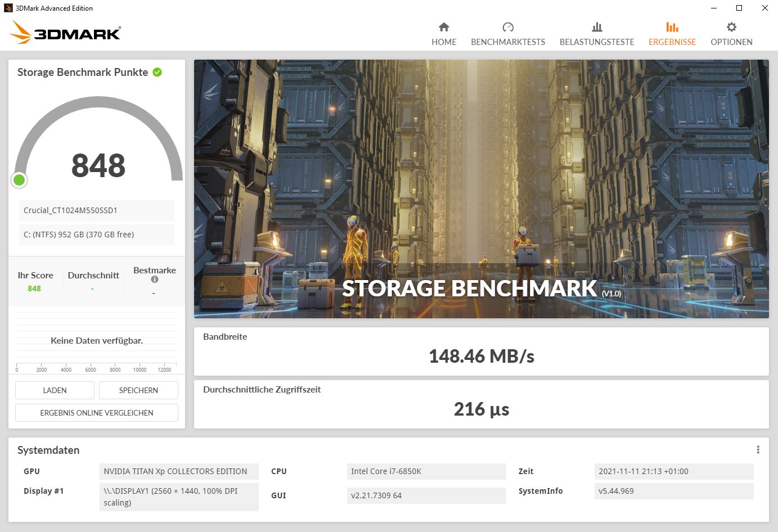
Task: Click the green score gauge indicator dot
Action: (19, 180)
